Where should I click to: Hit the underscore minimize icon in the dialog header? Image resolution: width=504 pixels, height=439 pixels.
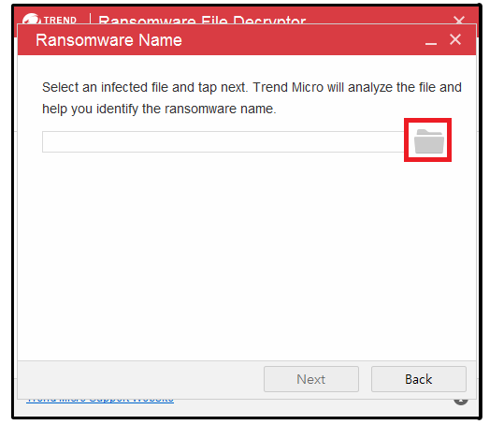click(x=431, y=41)
